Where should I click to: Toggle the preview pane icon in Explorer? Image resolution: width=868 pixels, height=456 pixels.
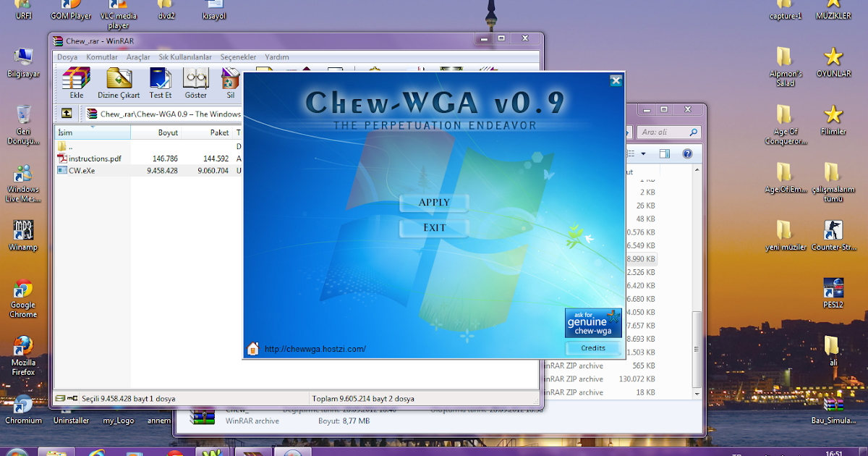[665, 153]
